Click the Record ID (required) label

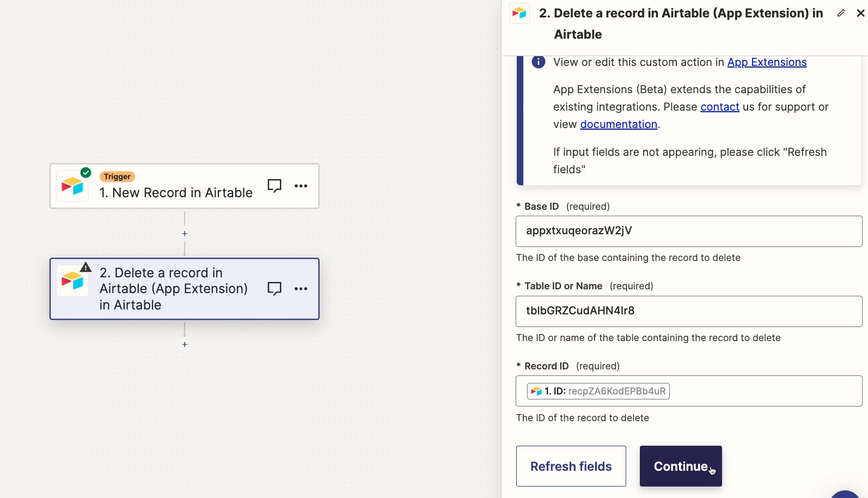pyautogui.click(x=568, y=366)
